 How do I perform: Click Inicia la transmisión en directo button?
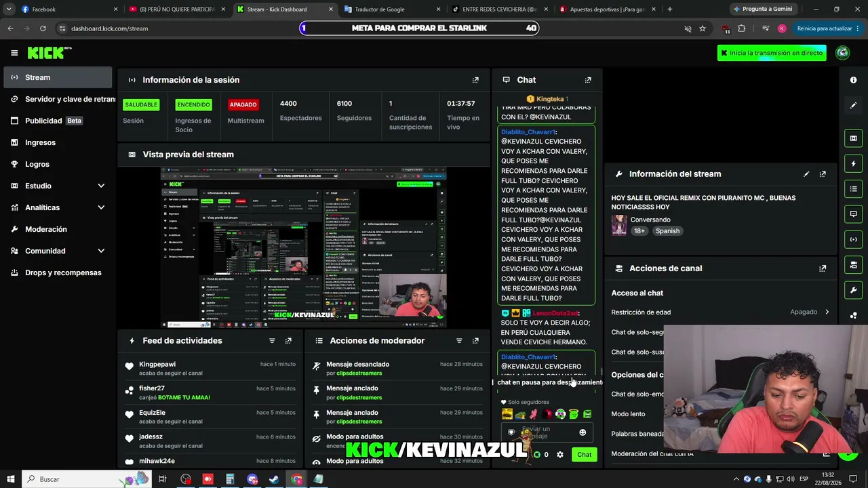tap(772, 53)
